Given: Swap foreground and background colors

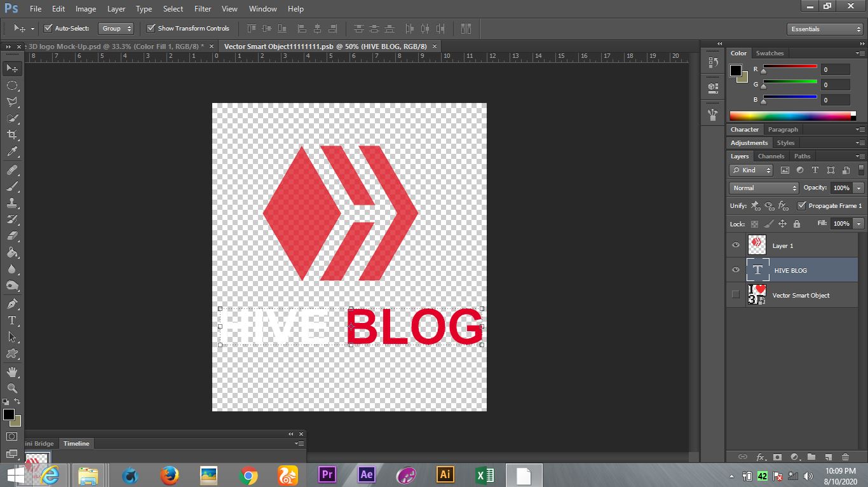Looking at the screenshot, I should click(x=17, y=401).
